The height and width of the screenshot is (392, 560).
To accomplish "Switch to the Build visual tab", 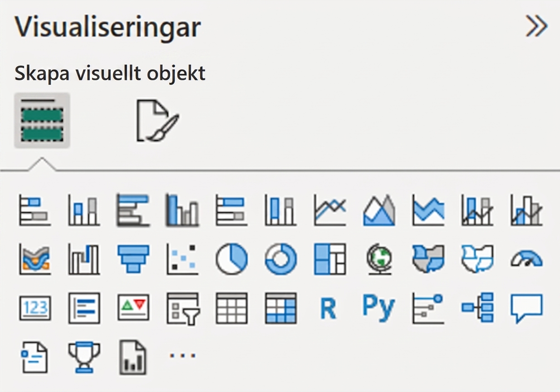I will 42,120.
